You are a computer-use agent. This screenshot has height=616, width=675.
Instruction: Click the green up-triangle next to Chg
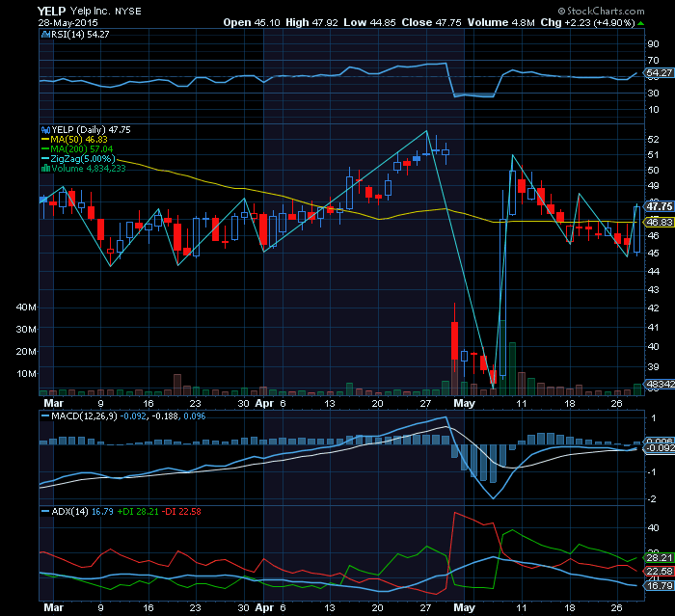coord(641,23)
